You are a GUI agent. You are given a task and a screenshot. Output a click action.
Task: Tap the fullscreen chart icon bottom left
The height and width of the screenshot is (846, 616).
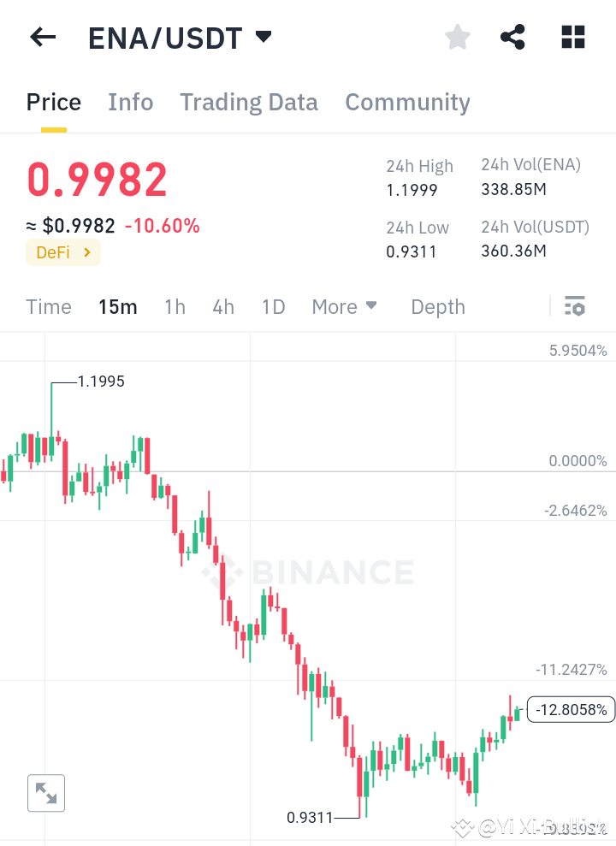tap(45, 793)
